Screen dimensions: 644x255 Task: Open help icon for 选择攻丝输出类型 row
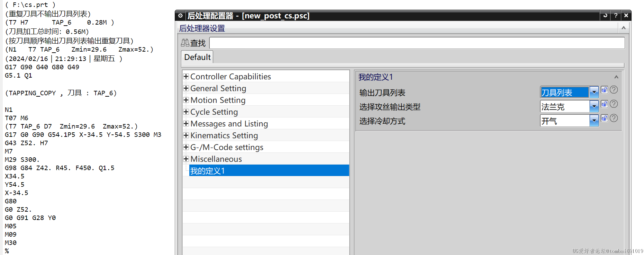(614, 104)
